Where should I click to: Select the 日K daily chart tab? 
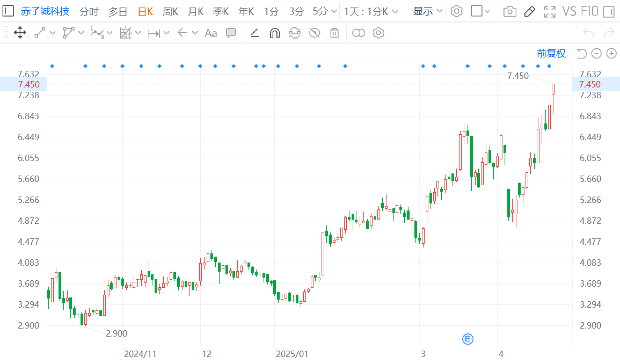click(145, 11)
